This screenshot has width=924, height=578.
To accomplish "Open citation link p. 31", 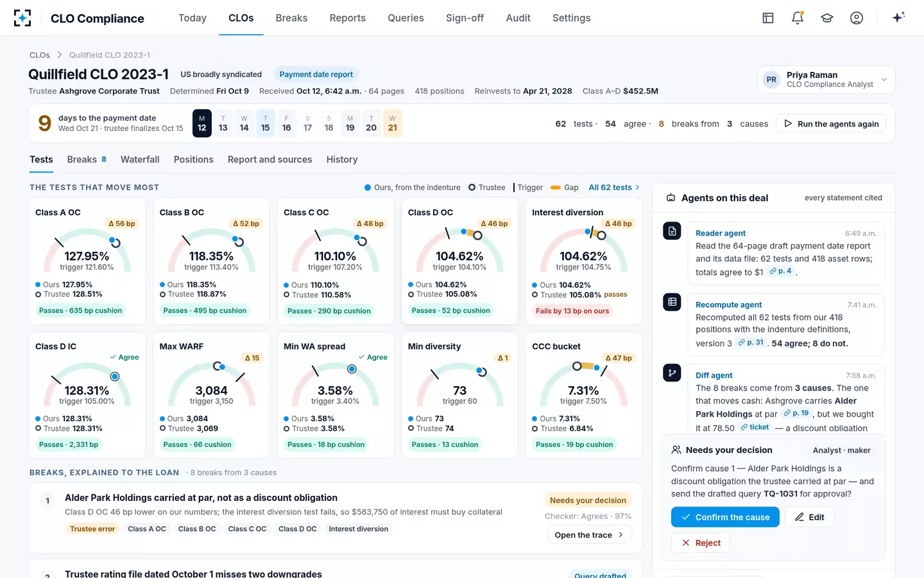I will pos(751,343).
